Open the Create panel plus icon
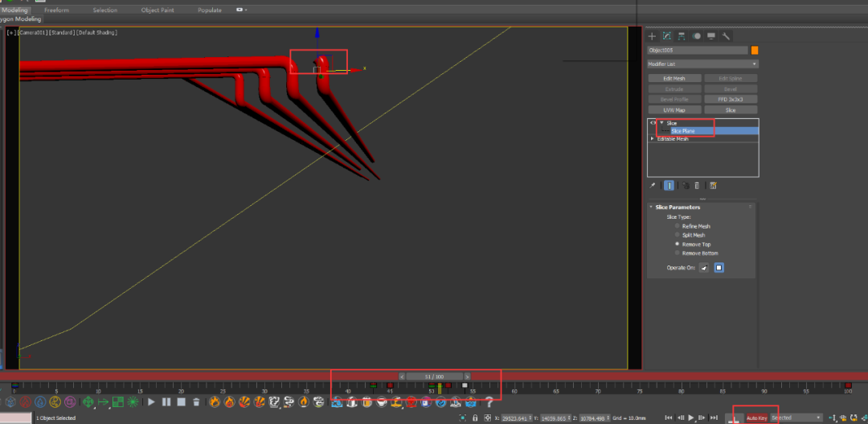The image size is (868, 424). [x=652, y=36]
